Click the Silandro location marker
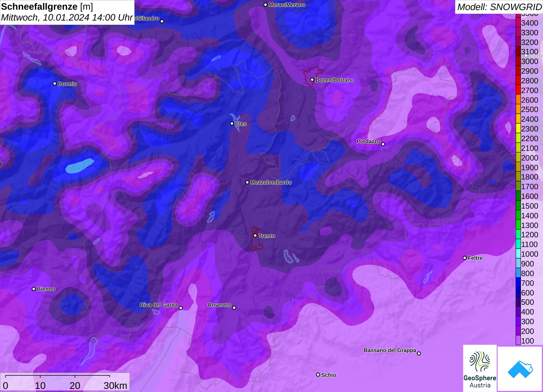The image size is (543, 392). [162, 21]
